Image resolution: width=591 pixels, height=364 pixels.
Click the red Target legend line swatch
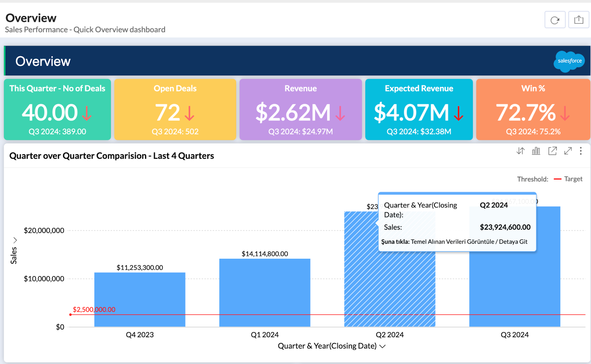coord(557,179)
